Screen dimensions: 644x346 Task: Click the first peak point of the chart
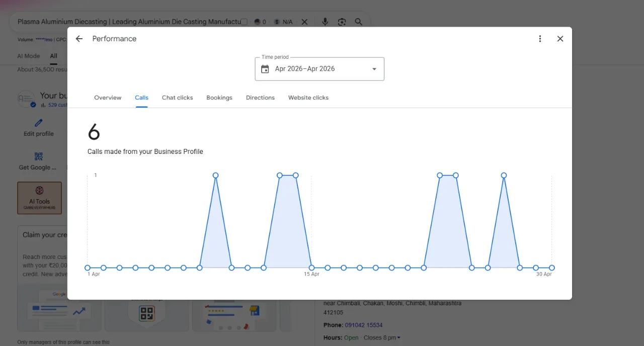click(215, 175)
